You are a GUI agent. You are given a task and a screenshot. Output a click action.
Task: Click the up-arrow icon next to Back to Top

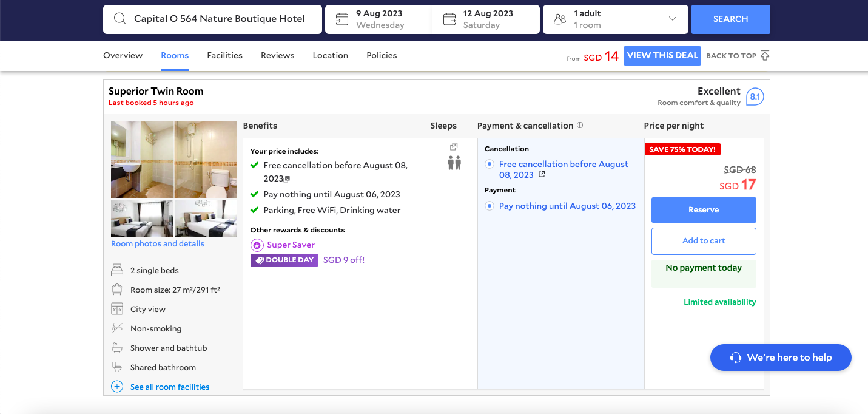765,56
